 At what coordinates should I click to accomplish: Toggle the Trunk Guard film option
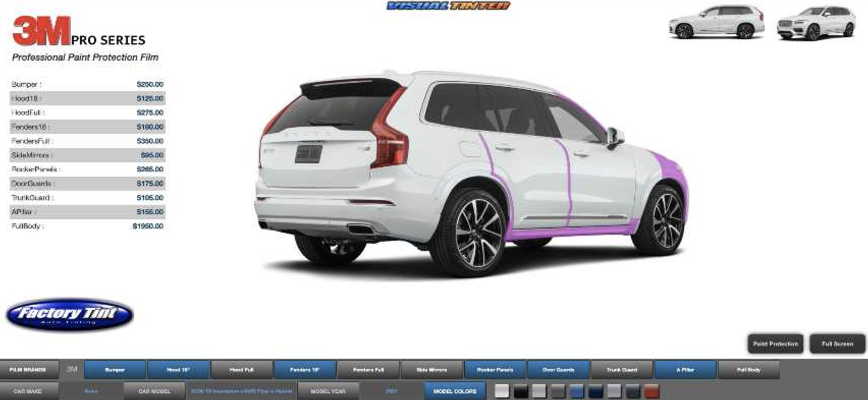[x=622, y=370]
